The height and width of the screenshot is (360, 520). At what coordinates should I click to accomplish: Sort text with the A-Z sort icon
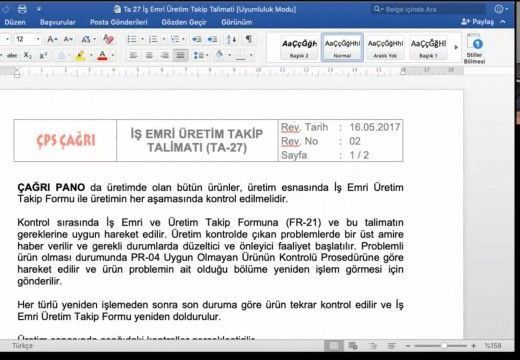point(231,39)
